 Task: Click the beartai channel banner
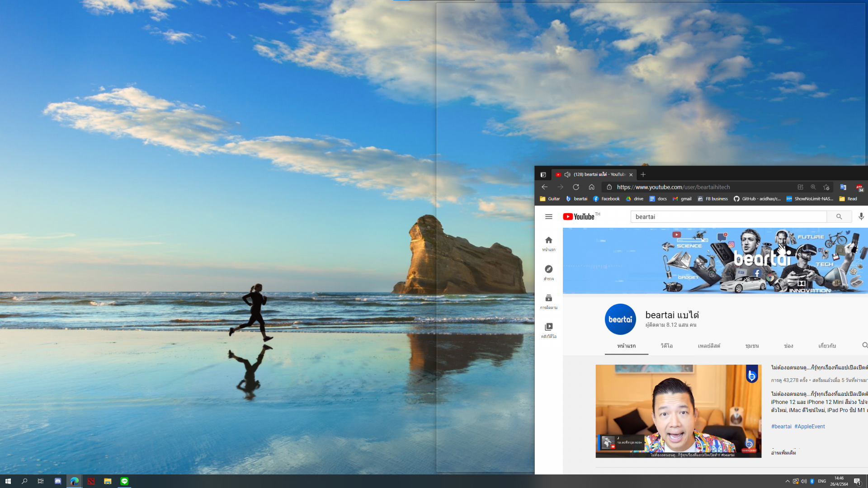715,261
